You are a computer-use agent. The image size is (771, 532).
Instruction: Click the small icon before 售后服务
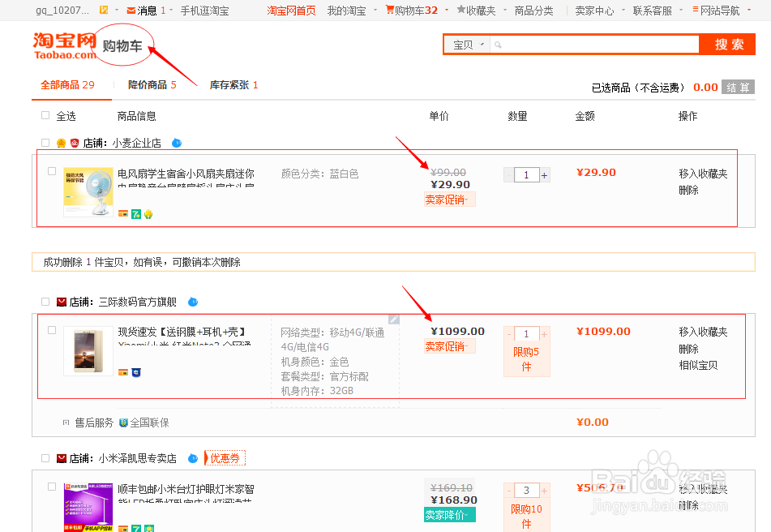66,423
